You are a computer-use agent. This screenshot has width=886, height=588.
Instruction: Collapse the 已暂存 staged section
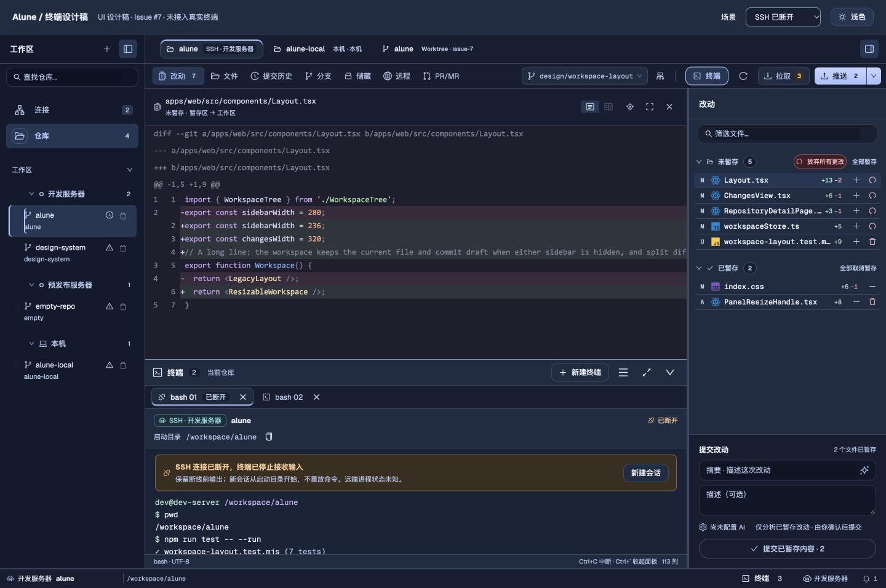coord(699,268)
